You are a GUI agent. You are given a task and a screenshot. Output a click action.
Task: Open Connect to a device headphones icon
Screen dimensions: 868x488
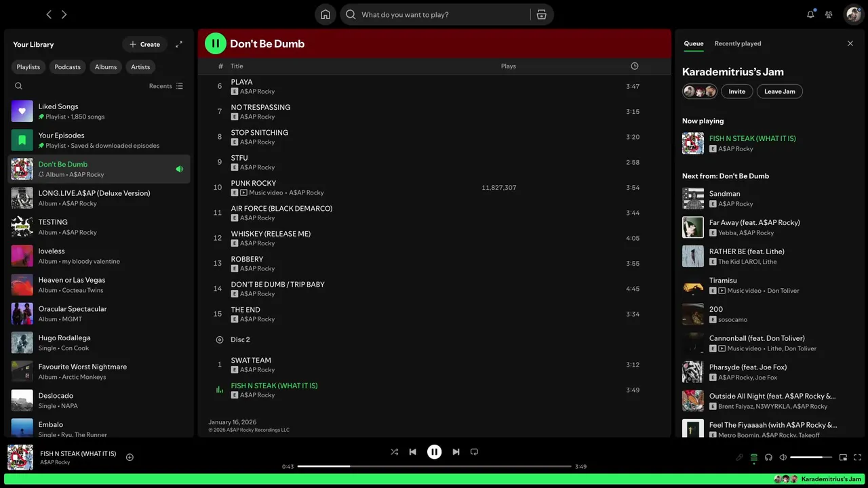click(768, 457)
